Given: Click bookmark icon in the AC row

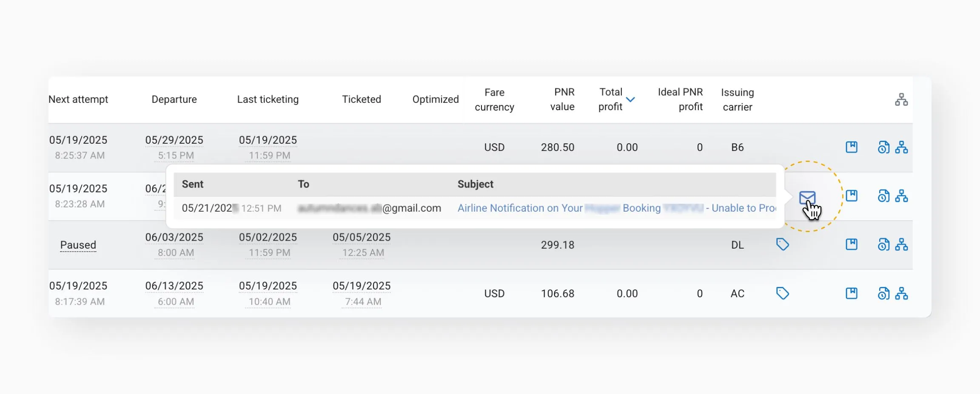Looking at the screenshot, I should (x=851, y=293).
